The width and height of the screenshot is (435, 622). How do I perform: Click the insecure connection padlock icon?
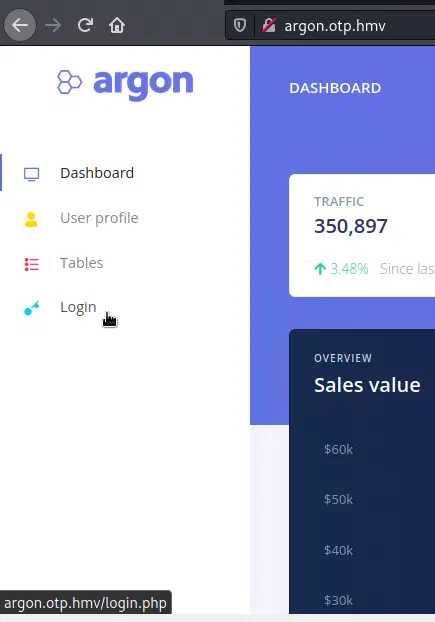point(268,25)
